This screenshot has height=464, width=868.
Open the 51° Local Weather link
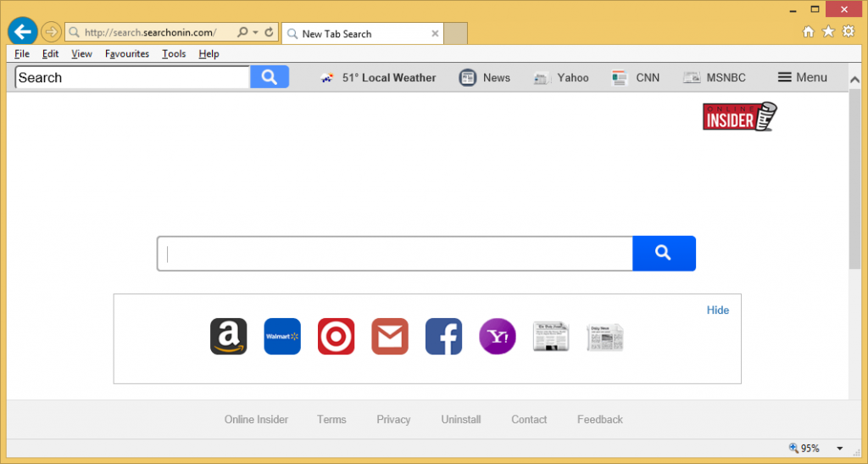[x=378, y=77]
